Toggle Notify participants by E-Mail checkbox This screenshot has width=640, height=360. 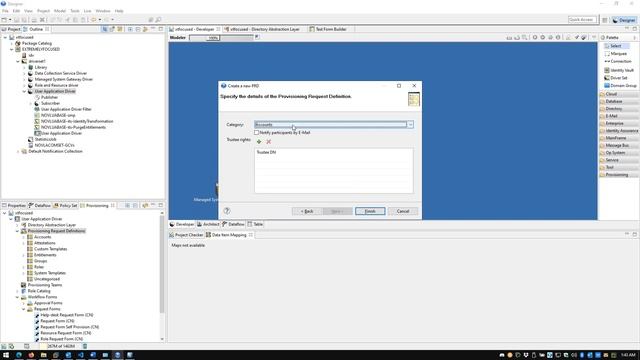click(256, 133)
